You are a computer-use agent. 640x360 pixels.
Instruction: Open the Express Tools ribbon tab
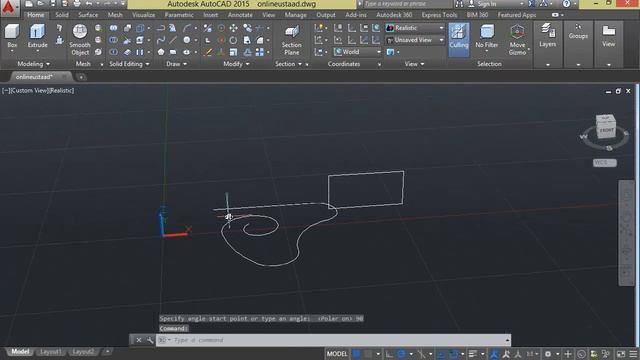(439, 15)
